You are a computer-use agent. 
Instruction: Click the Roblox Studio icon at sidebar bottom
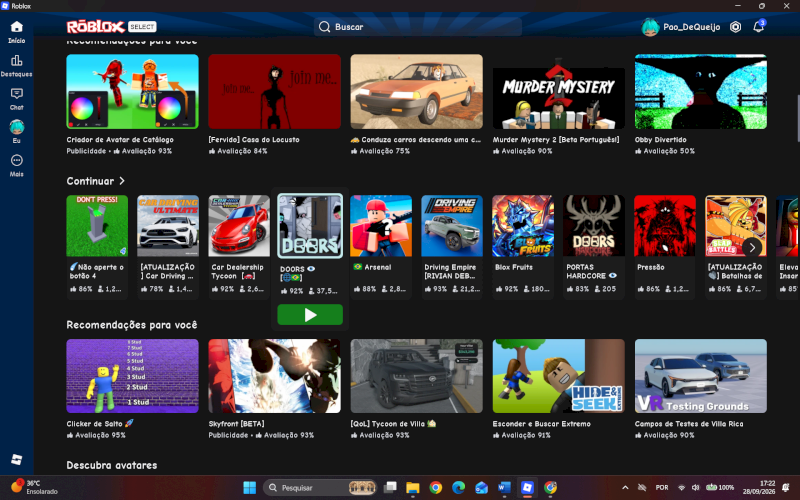(16, 459)
